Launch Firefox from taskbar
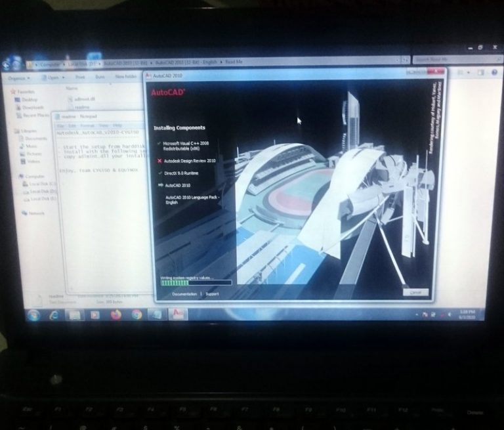Image resolution: width=504 pixels, height=430 pixels. point(115,315)
